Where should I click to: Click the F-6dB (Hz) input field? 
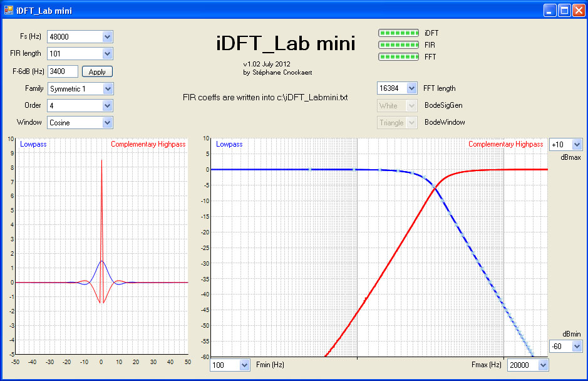(63, 71)
